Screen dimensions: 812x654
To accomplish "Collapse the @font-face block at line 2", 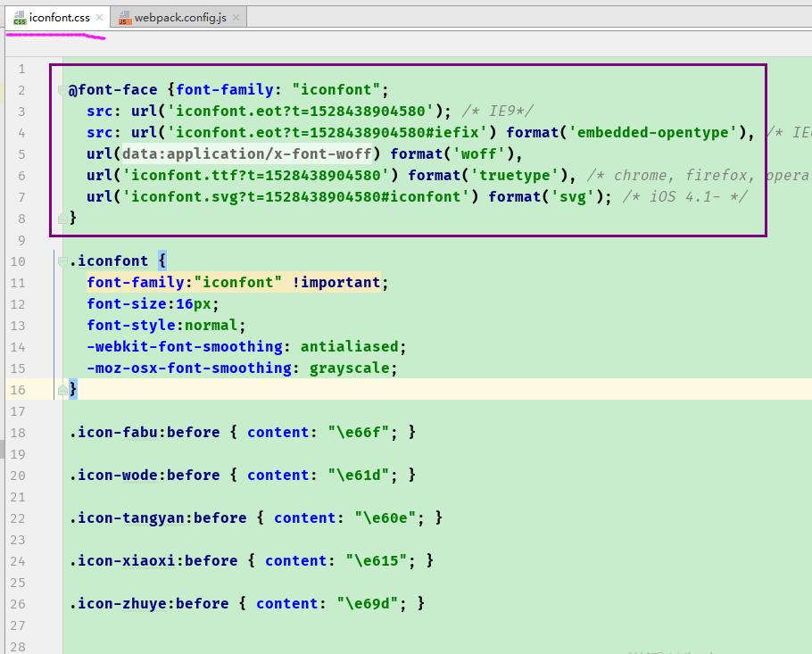I will [62, 91].
